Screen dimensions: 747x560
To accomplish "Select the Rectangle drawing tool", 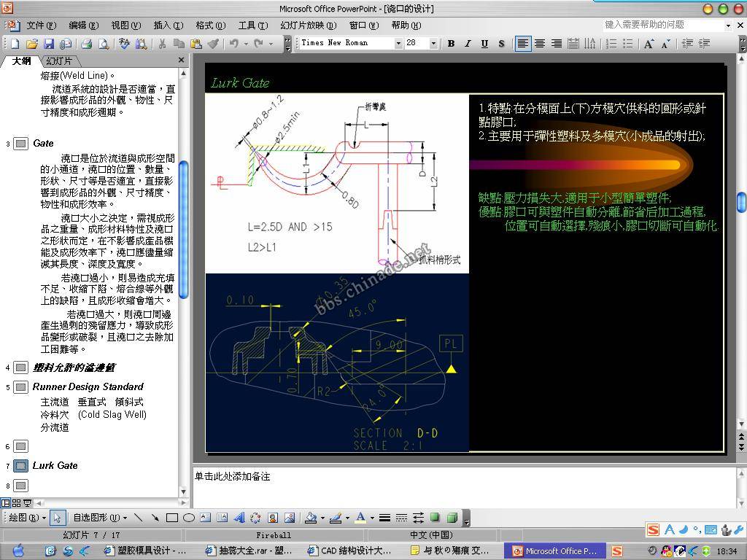I will point(172,518).
